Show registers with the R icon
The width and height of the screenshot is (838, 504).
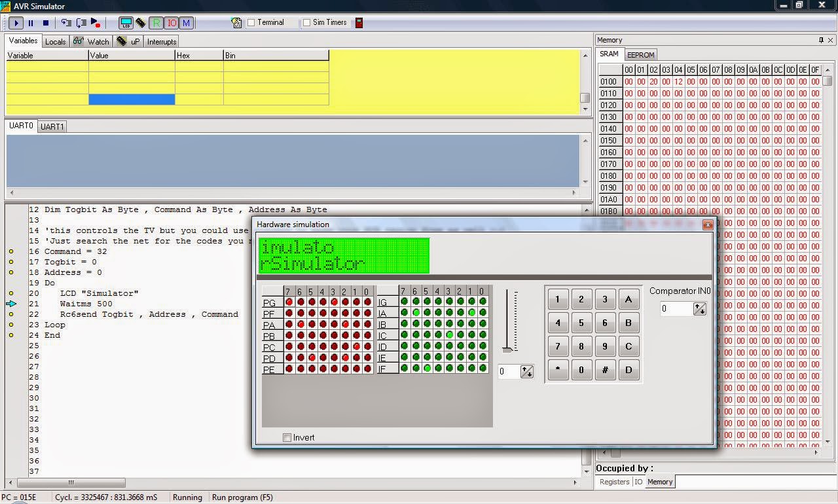156,22
